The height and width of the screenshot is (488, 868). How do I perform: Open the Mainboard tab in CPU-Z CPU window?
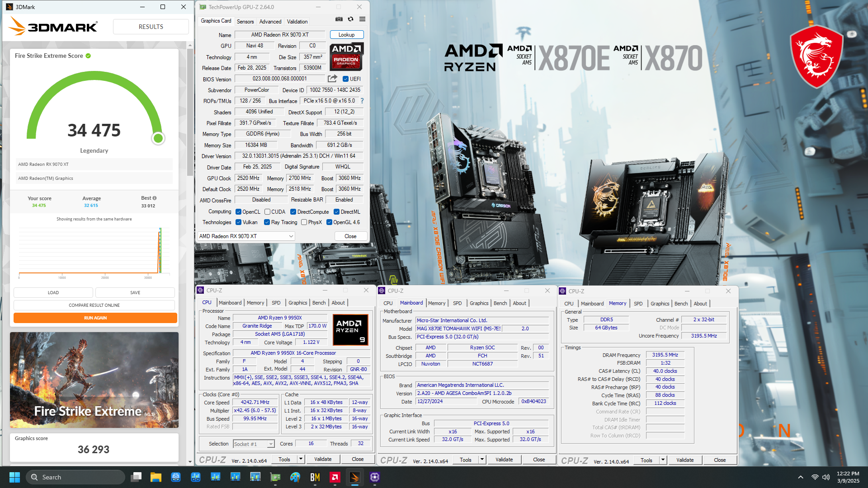230,303
